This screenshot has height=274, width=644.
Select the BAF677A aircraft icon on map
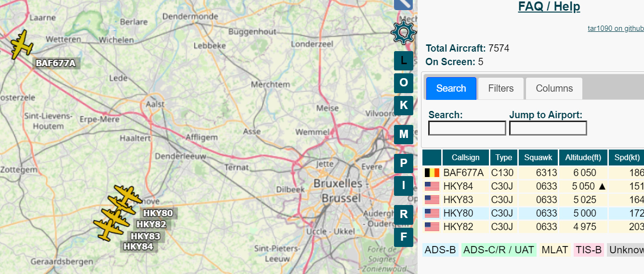click(21, 45)
